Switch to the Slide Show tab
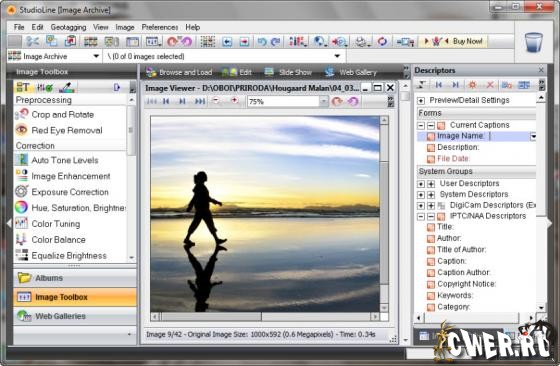Screen dimensions: 560x366 pyautogui.click(x=288, y=72)
